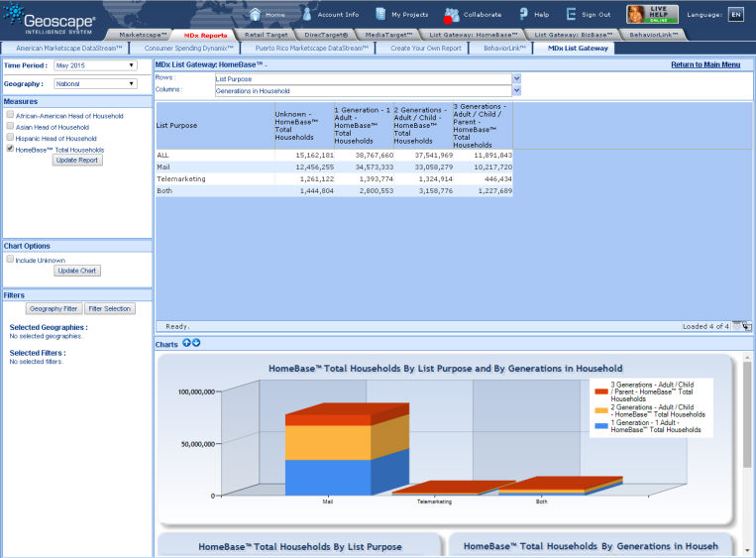Click the yellow 2 Generations legend swatch
Image resolution: width=756 pixels, height=558 pixels.
[x=601, y=410]
